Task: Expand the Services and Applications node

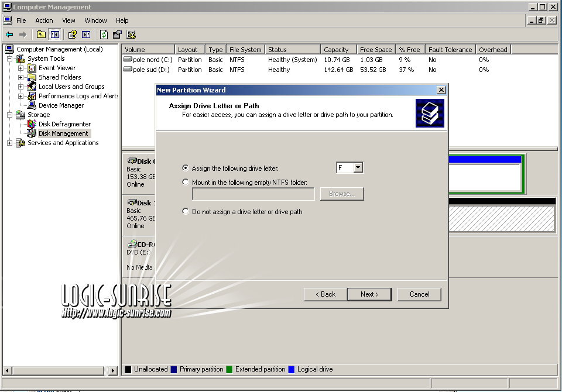Action: (x=10, y=143)
